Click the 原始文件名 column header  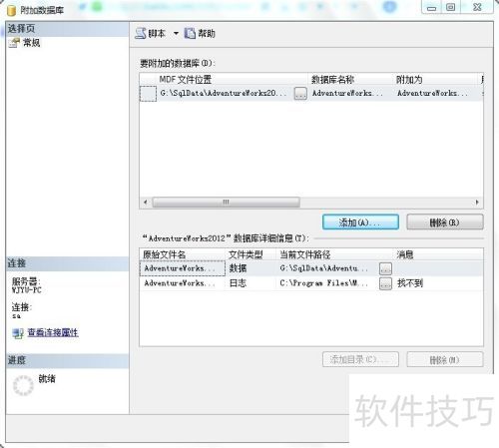point(165,254)
